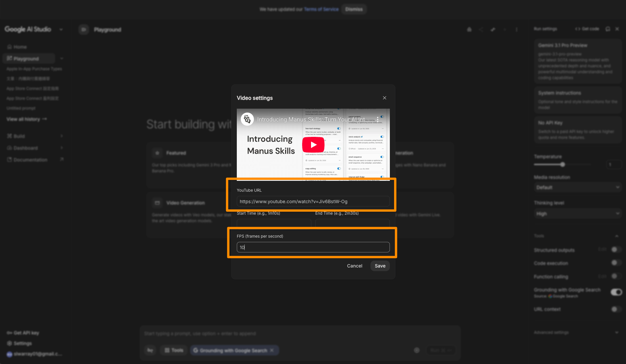Click the tune icon near Run settings
Image resolution: width=626 pixels, height=364 pixels.
493,29
